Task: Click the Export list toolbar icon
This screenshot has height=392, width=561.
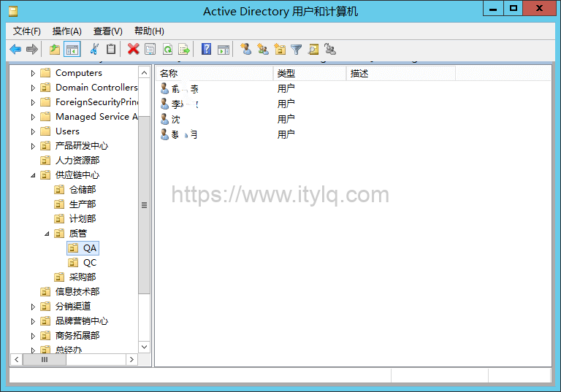Action: 184,49
